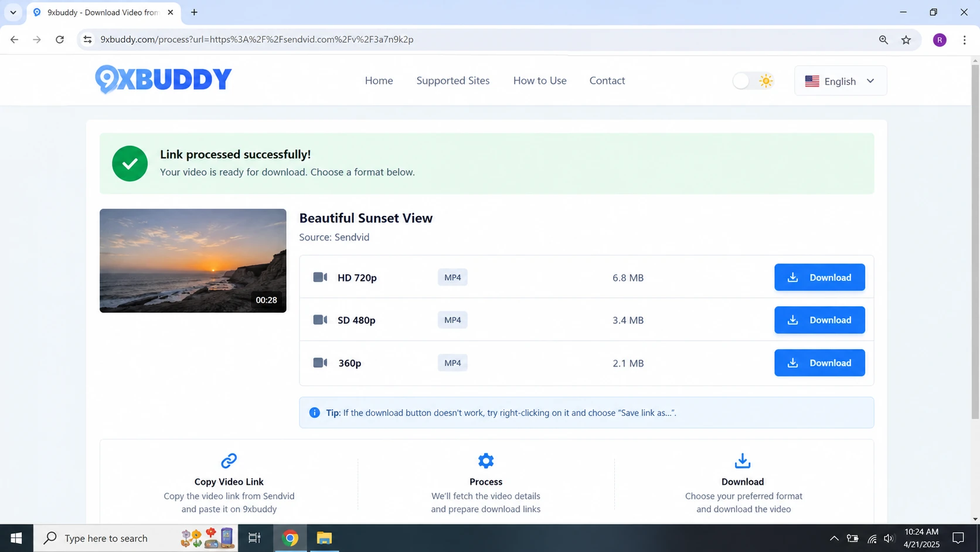Reload the current page

[x=60, y=39]
